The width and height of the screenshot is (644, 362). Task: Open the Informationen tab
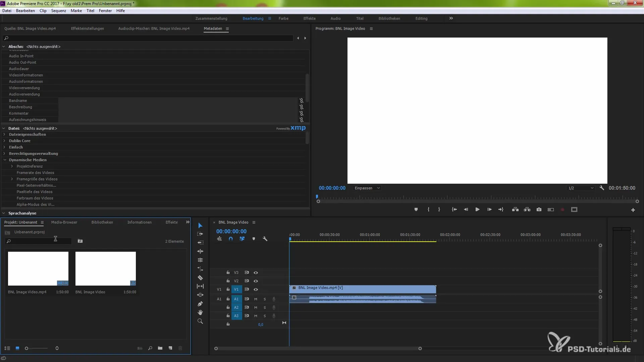click(x=139, y=222)
